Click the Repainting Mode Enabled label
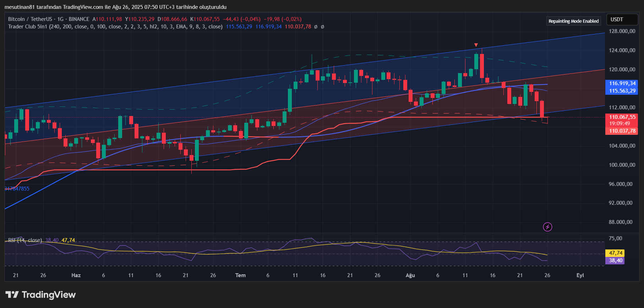 (x=573, y=21)
